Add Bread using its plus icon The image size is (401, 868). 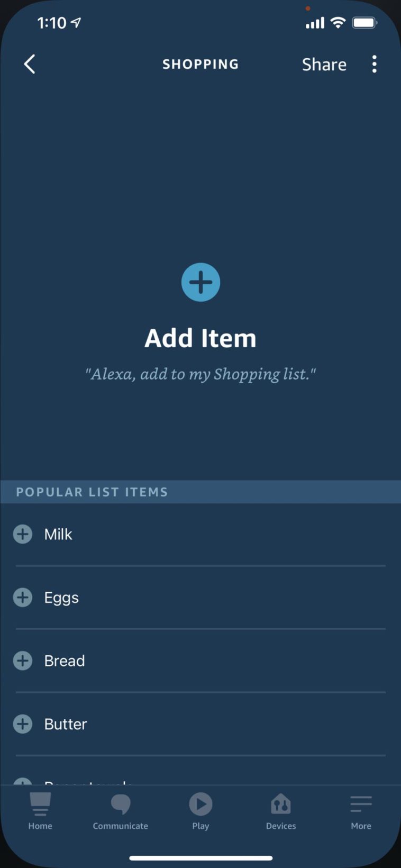23,661
